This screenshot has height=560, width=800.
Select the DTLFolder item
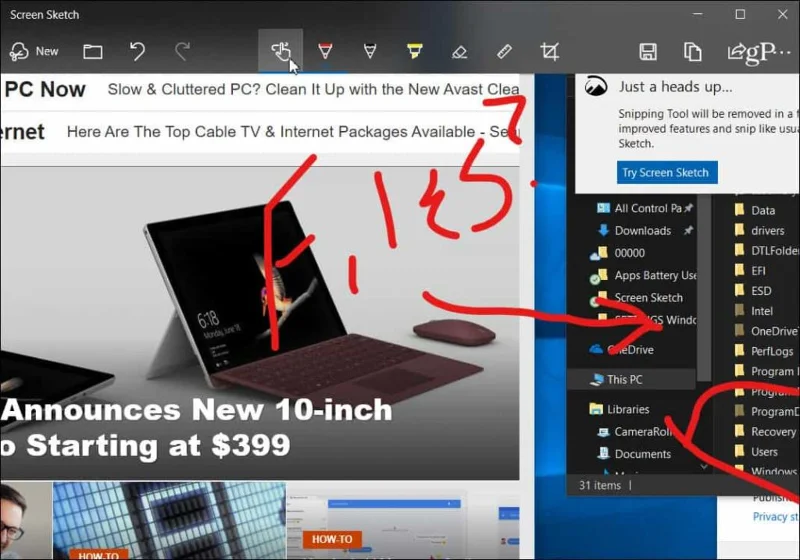pos(766,250)
